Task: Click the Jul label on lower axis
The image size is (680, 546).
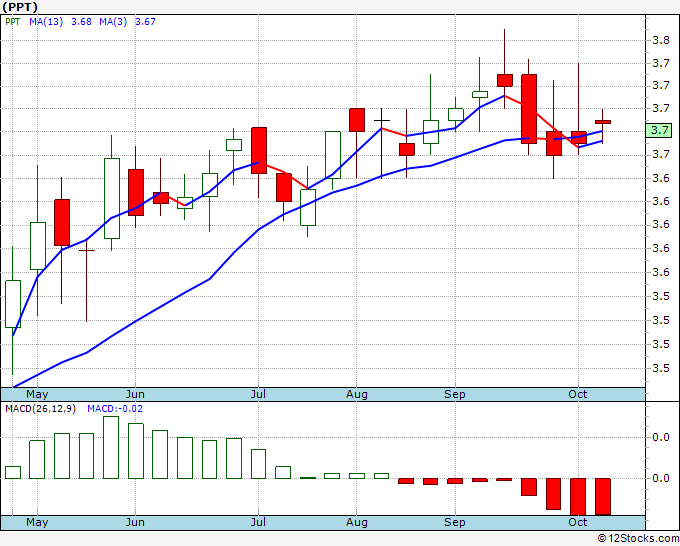Action: point(258,522)
